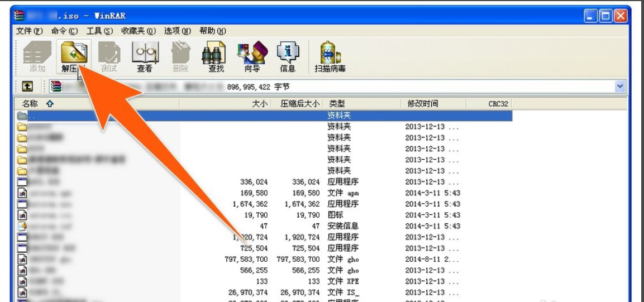Open the 工具(S) menu

point(99,31)
